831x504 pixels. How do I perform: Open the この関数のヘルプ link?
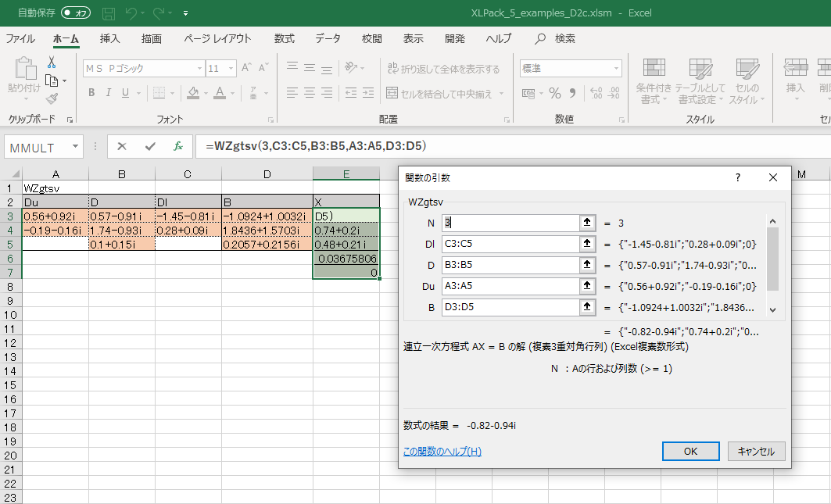(x=442, y=451)
